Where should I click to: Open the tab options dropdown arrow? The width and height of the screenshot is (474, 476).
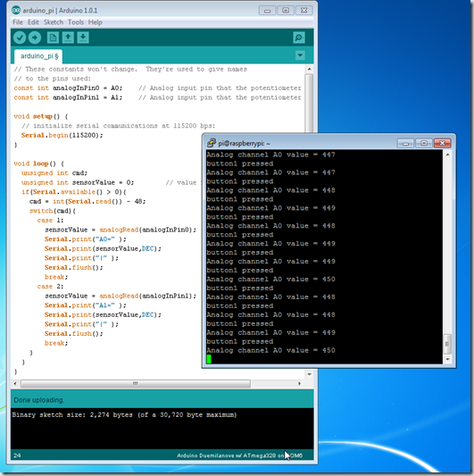[300, 55]
